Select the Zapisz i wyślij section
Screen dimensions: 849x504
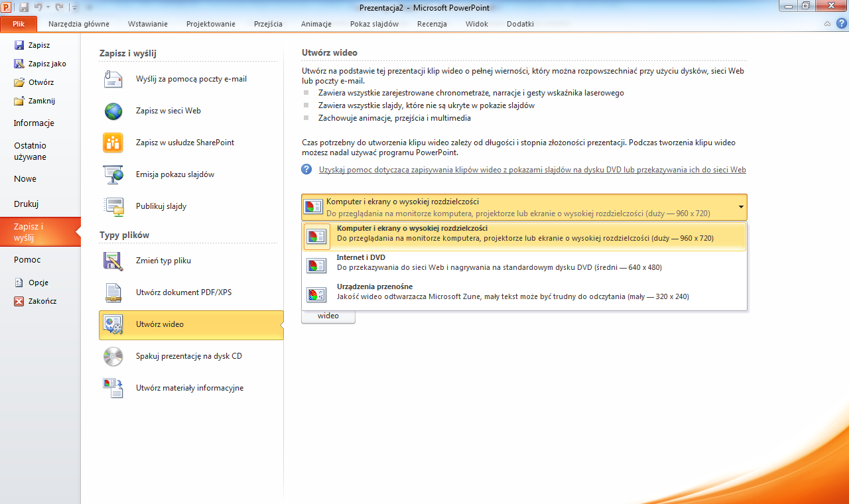coord(40,232)
